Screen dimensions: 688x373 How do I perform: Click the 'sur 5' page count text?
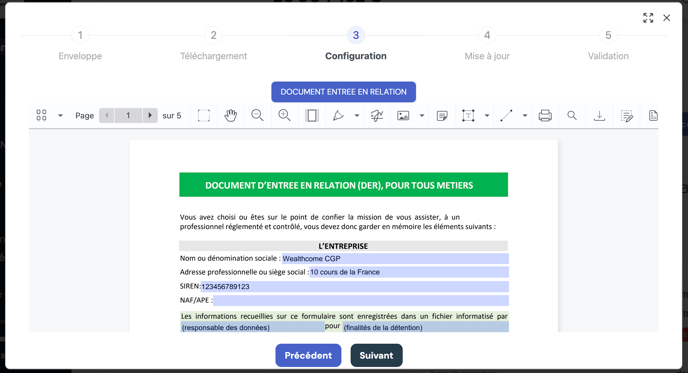click(172, 115)
